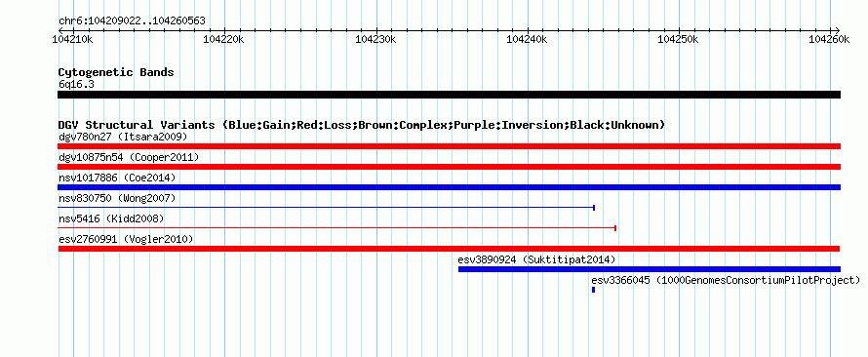Open variant label nsv5416 (Kidd2008)
This screenshot has height=357, width=868.
[111, 218]
